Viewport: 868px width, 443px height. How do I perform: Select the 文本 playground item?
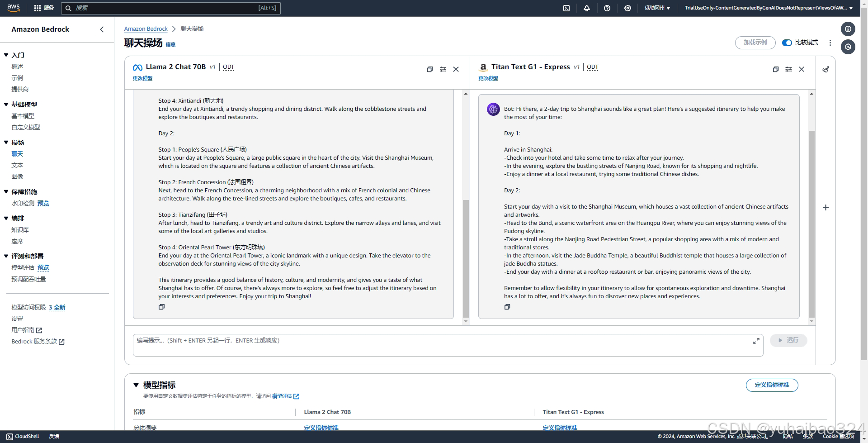[x=17, y=165]
